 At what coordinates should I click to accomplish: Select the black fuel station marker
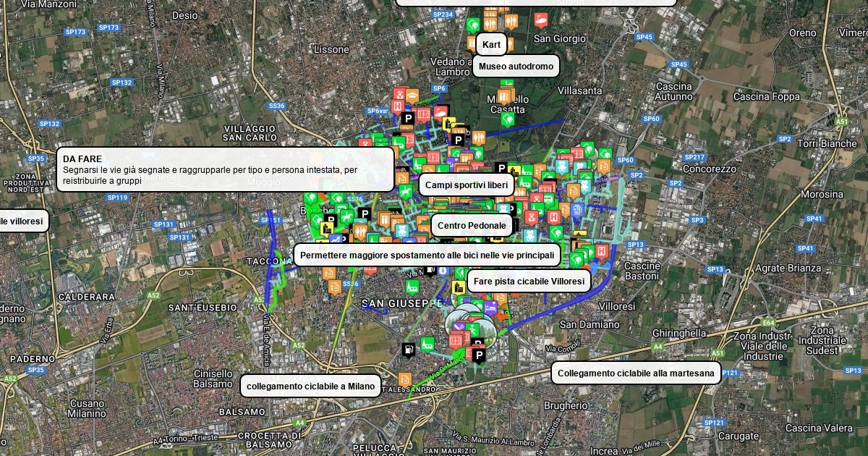(x=409, y=350)
